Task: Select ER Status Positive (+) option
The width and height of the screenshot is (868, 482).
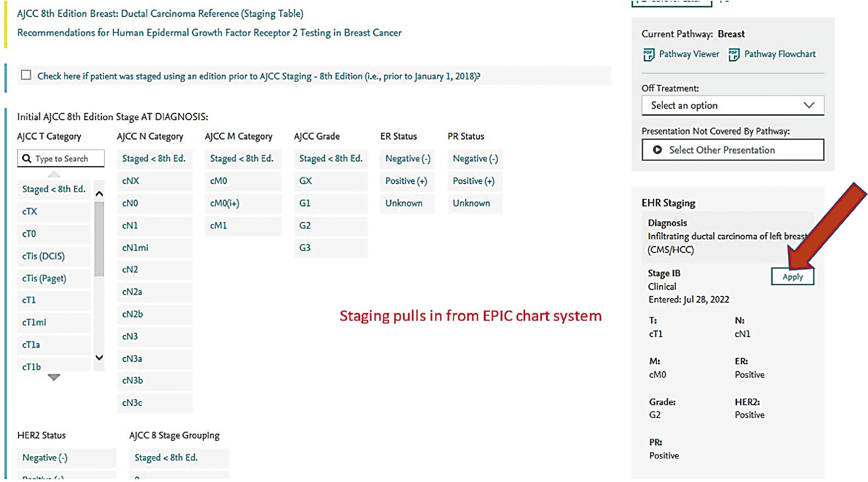Action: coord(406,181)
